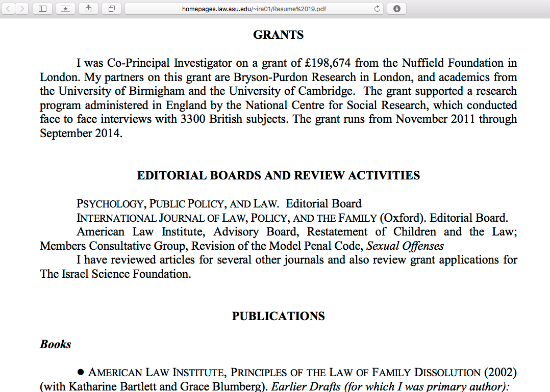This screenshot has height=392, width=550.
Task: Click The Israel Science Foundation text
Action: 115,274
